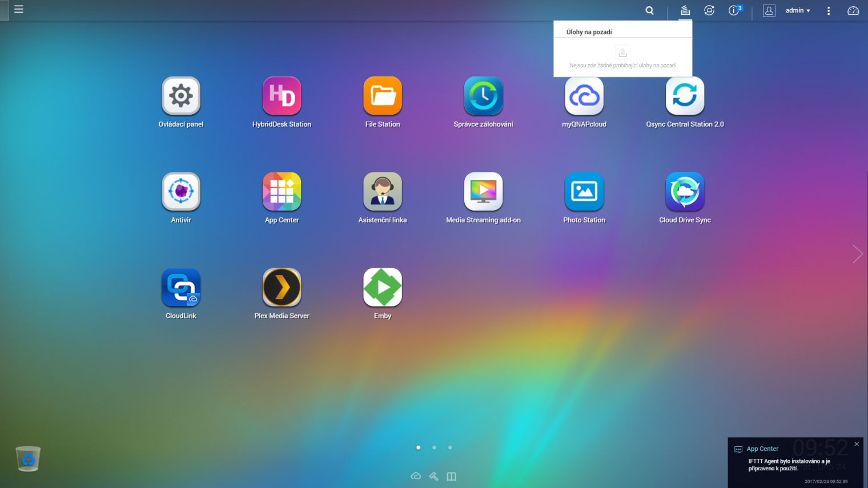Launch Plex Media Server
868x488 pixels.
pyautogui.click(x=282, y=288)
